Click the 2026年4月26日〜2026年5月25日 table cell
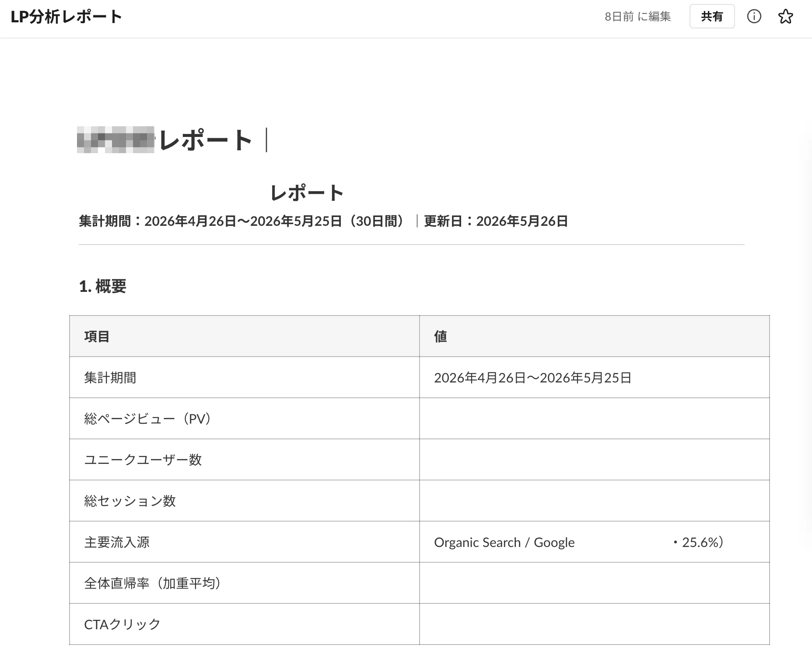This screenshot has height=652, width=812. tap(532, 377)
